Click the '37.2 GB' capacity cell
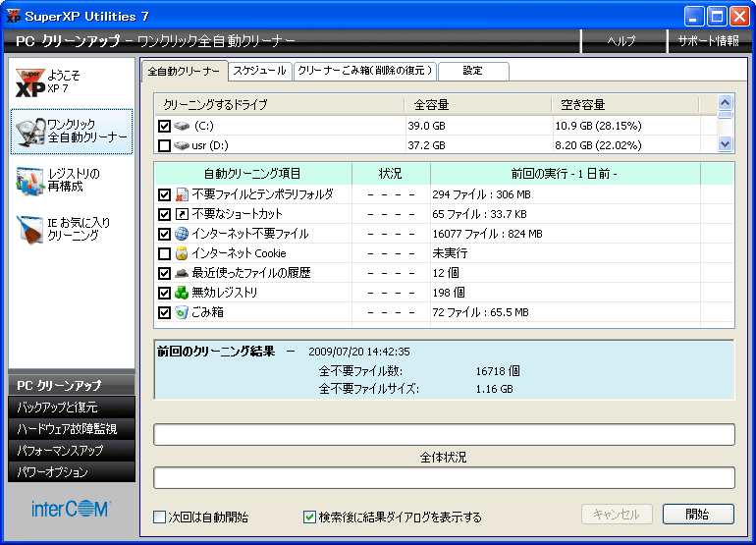756x545 pixels. coord(426,145)
